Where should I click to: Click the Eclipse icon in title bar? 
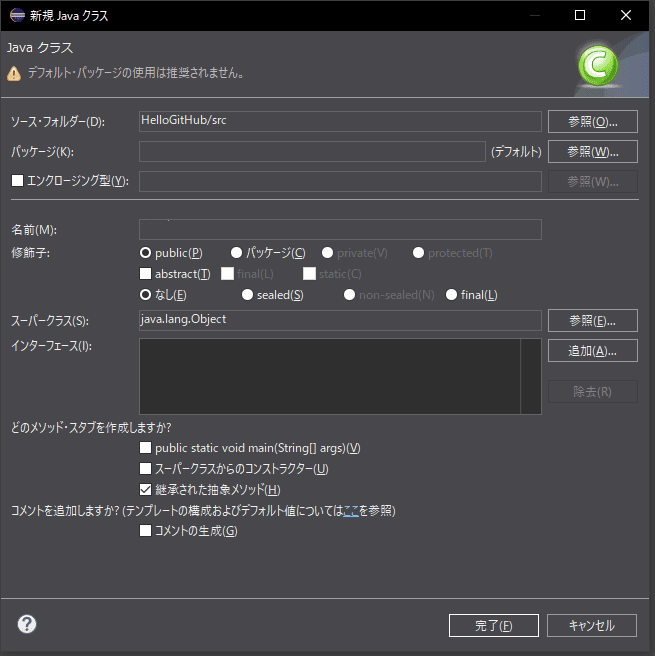tap(17, 16)
